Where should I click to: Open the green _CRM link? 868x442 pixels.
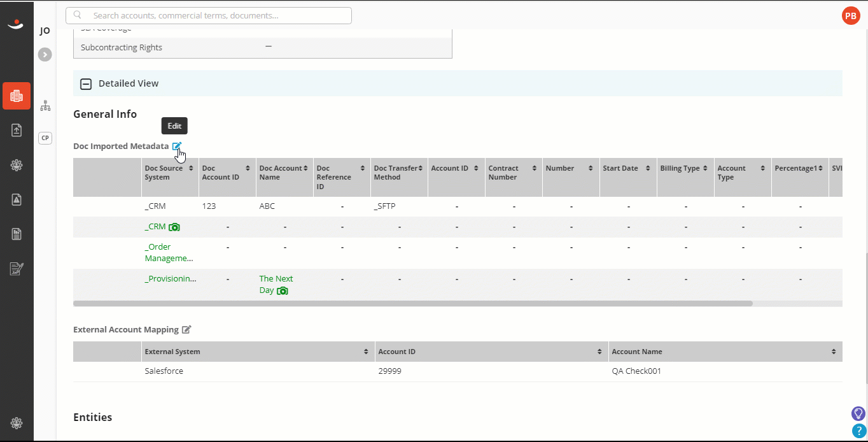coord(155,226)
